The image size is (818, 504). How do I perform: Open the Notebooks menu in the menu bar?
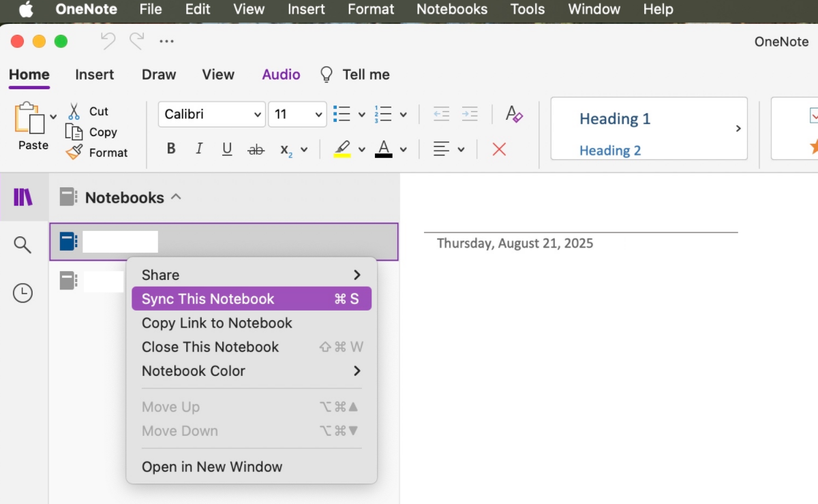(x=451, y=10)
